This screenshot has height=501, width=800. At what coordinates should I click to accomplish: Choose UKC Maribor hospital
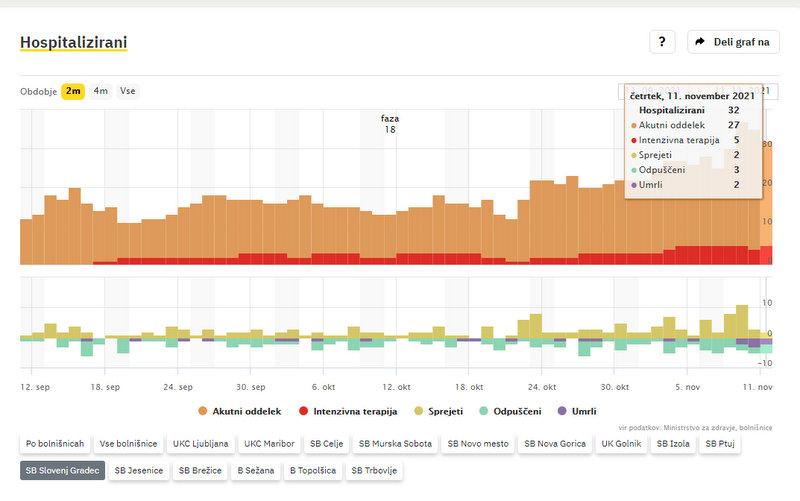point(267,443)
